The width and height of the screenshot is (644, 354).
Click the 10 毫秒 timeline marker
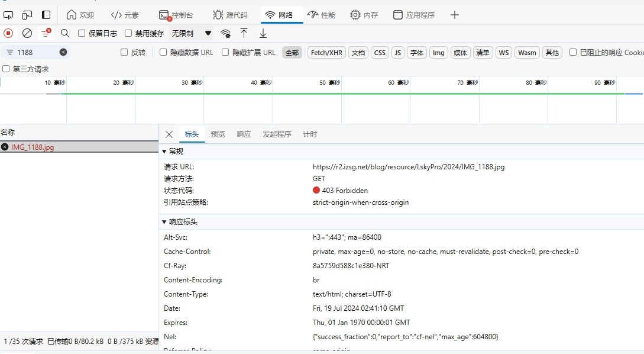55,83
